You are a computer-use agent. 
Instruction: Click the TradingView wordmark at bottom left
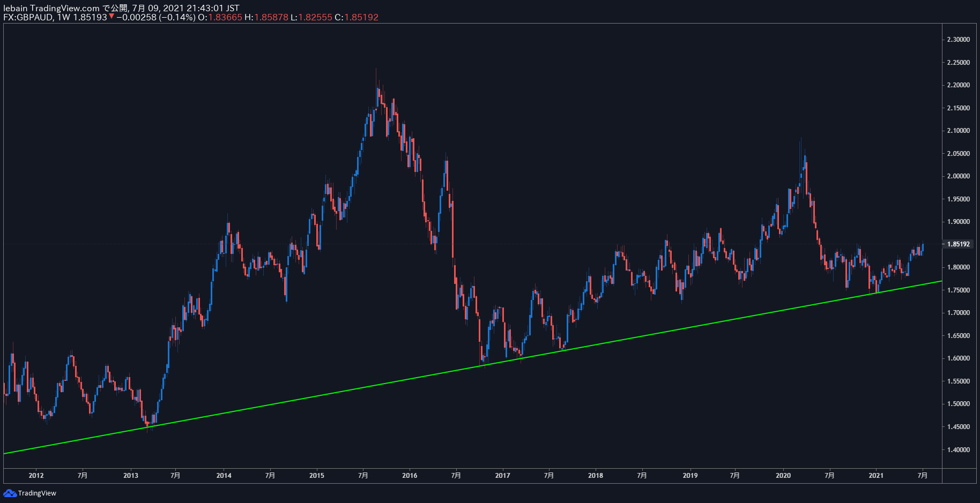37,493
